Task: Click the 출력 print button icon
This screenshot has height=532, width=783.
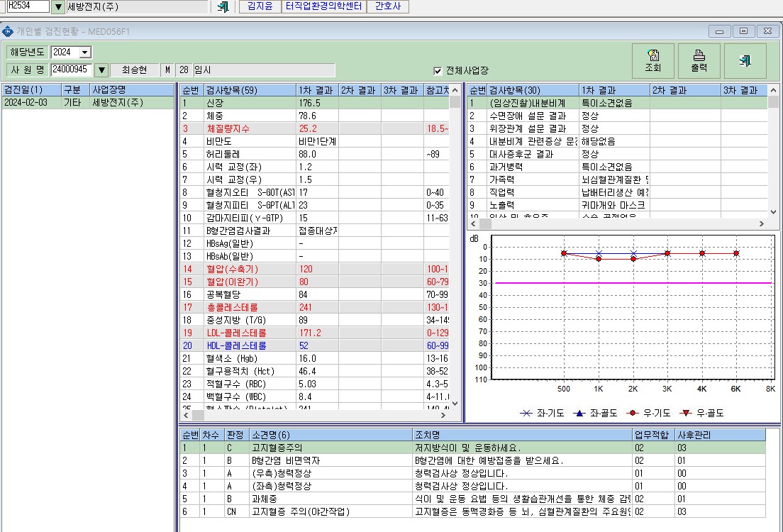Action: [699, 55]
